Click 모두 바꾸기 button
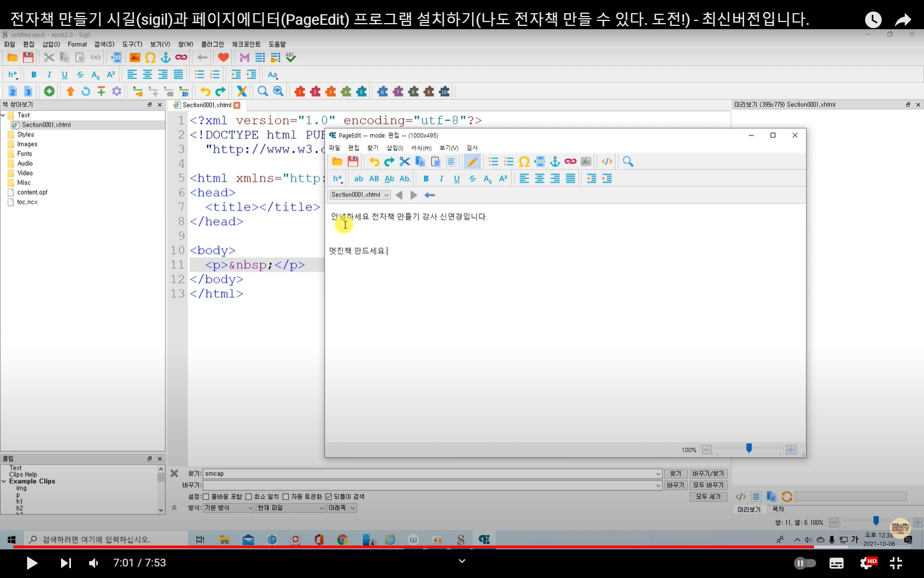924x578 pixels. click(x=708, y=485)
